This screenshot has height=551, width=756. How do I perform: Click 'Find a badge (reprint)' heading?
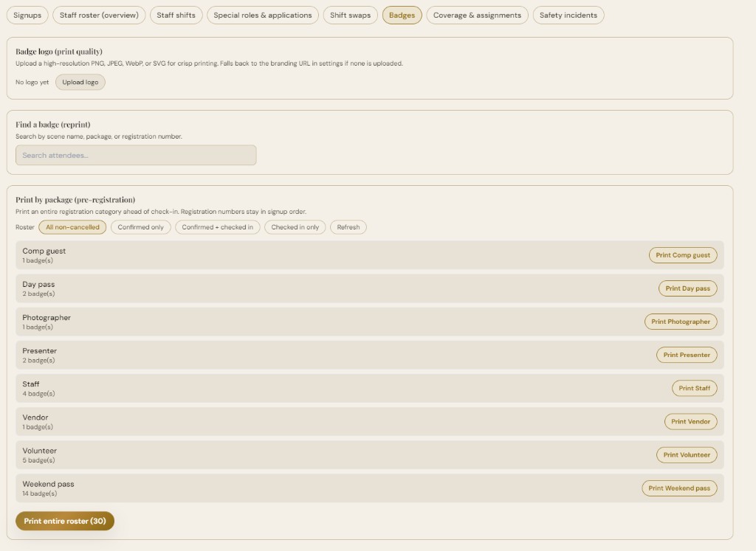pos(53,124)
